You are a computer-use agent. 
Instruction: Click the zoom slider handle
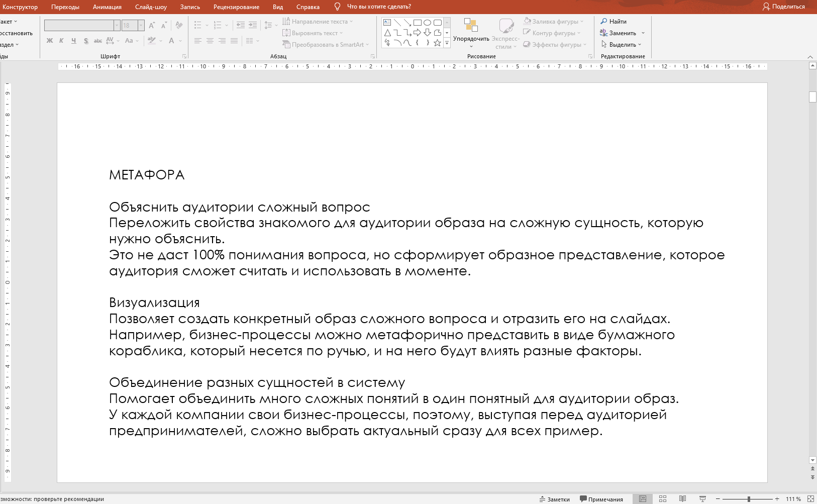click(x=749, y=499)
